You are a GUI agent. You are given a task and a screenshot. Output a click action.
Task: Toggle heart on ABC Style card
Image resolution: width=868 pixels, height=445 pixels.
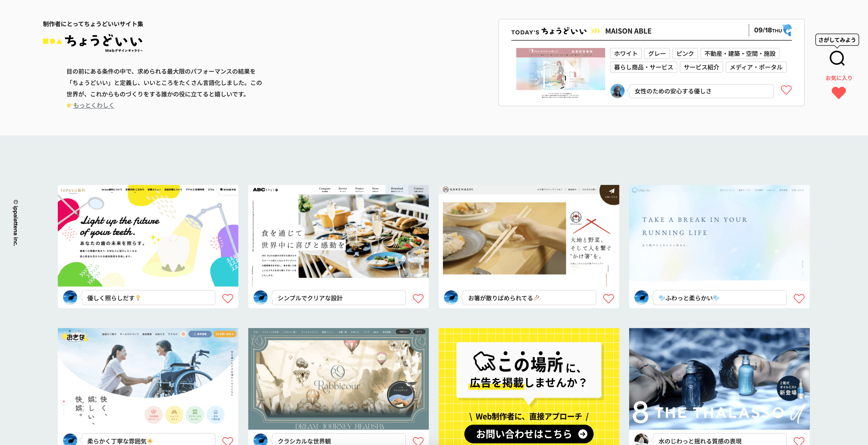coord(418,298)
